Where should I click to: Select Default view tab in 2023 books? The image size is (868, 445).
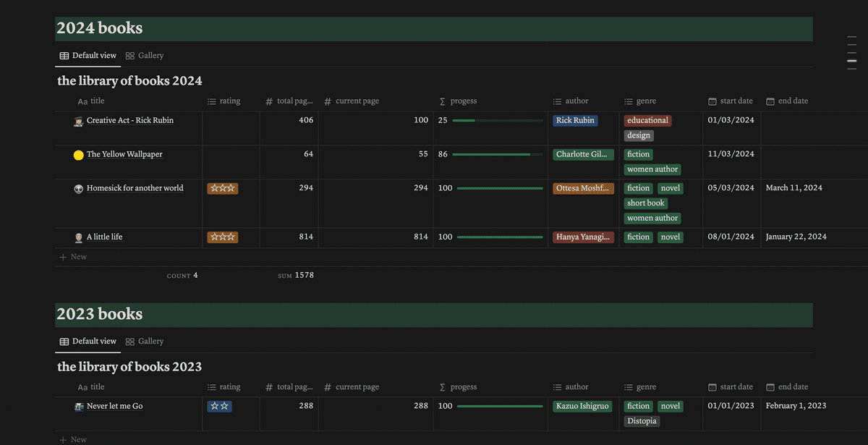[88, 342]
